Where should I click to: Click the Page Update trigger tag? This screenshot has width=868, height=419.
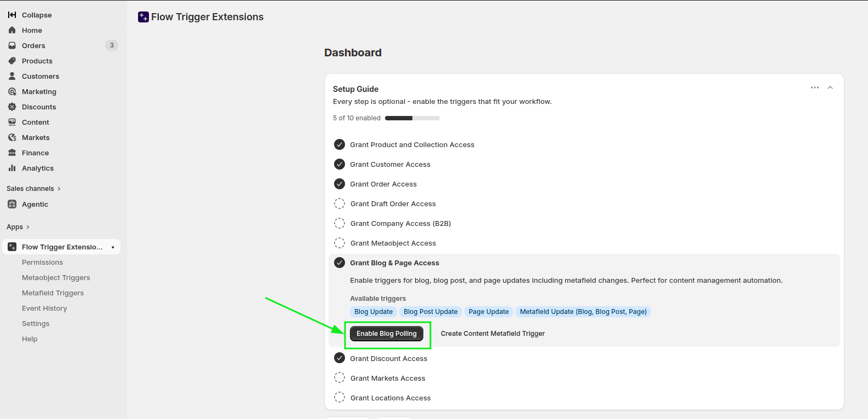pyautogui.click(x=488, y=312)
